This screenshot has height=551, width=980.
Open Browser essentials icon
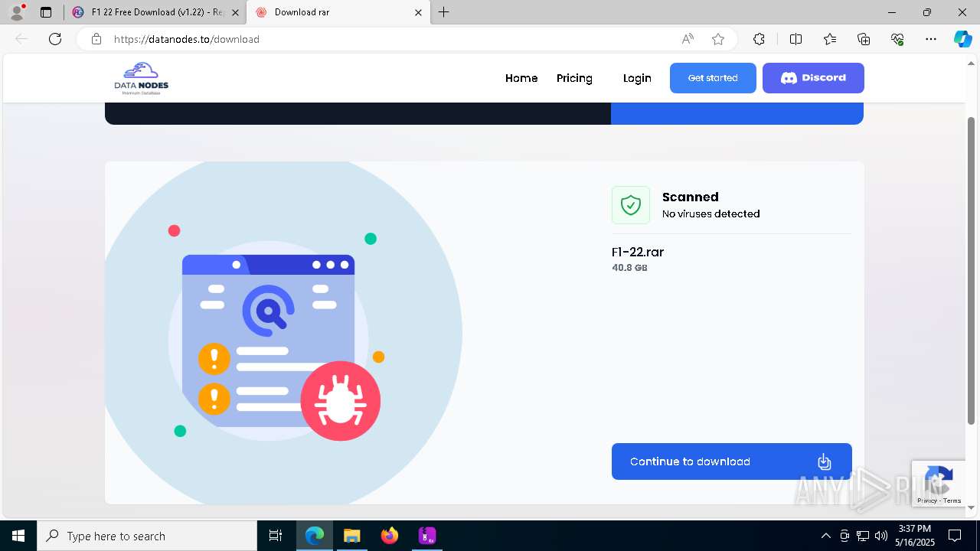tap(897, 39)
